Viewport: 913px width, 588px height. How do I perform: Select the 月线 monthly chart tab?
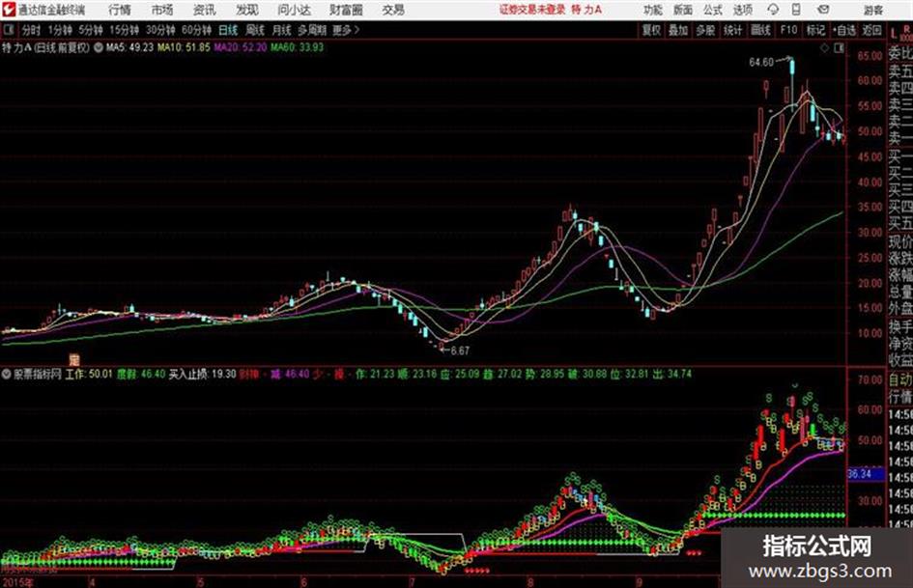(x=282, y=30)
